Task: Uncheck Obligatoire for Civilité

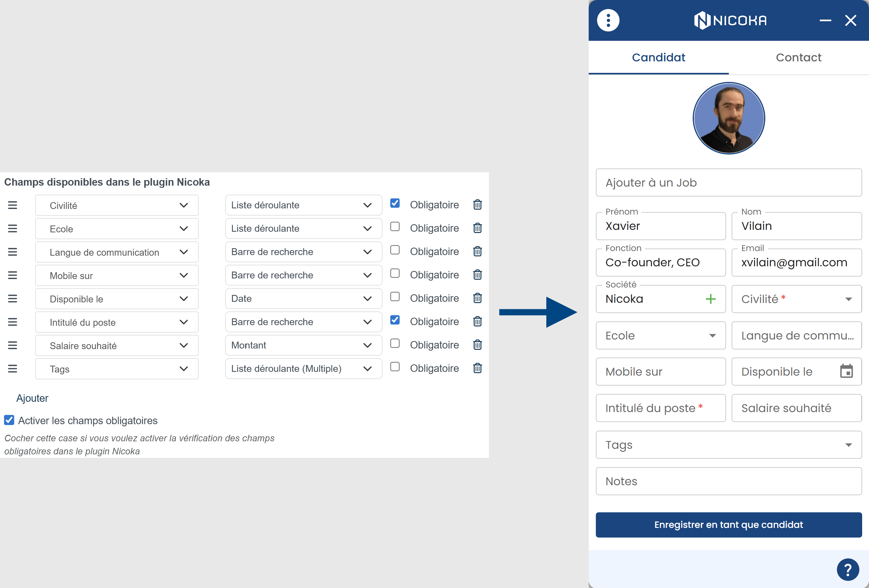Action: pyautogui.click(x=395, y=203)
